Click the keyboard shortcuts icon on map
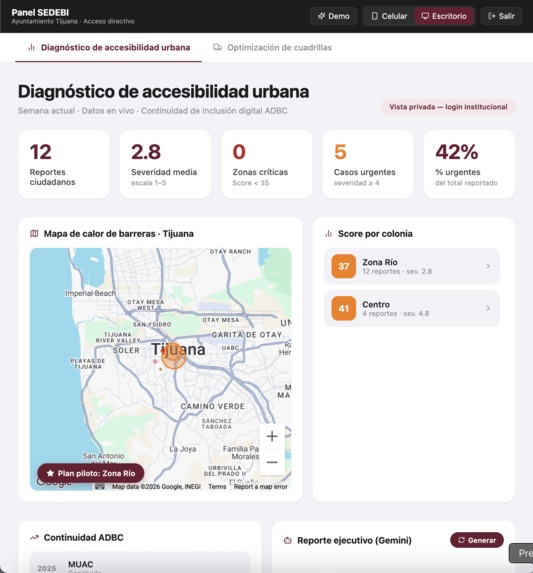This screenshot has width=533, height=573. [x=100, y=486]
